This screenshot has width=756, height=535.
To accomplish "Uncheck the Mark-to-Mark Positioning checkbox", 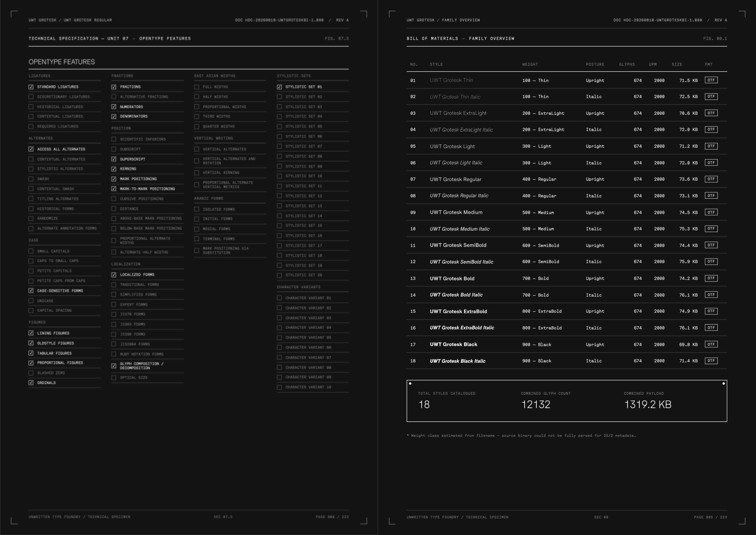I will point(114,189).
